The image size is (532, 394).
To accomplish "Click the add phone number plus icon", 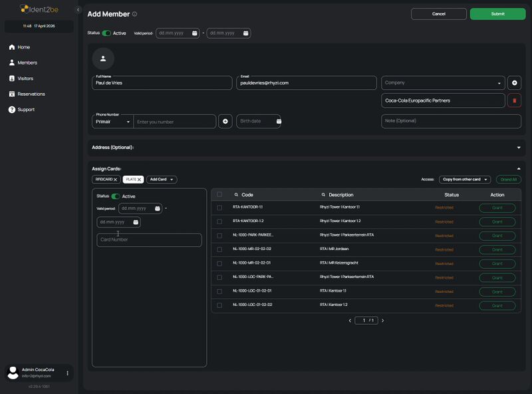I will [225, 121].
